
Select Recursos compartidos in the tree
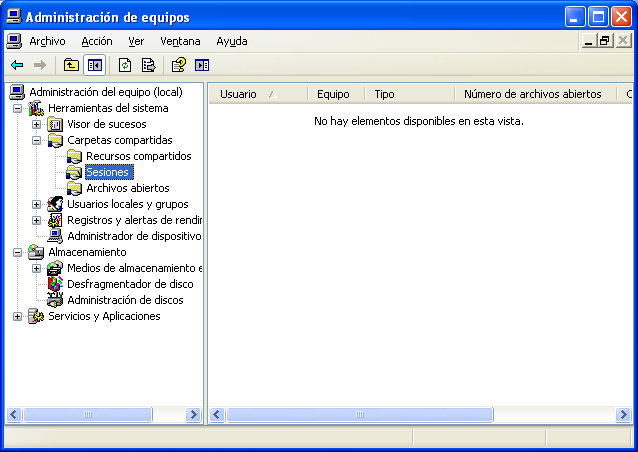click(x=138, y=156)
